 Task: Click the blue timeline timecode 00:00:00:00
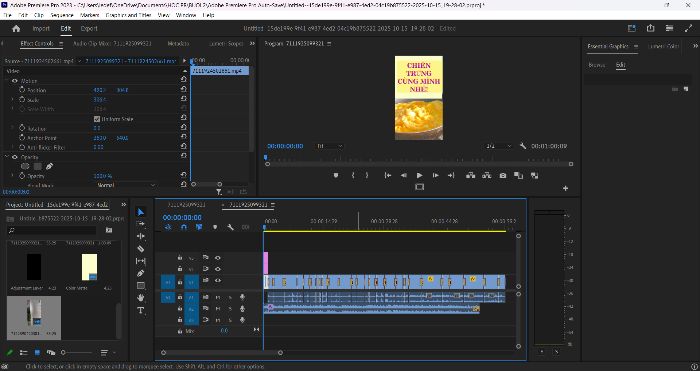pyautogui.click(x=182, y=217)
